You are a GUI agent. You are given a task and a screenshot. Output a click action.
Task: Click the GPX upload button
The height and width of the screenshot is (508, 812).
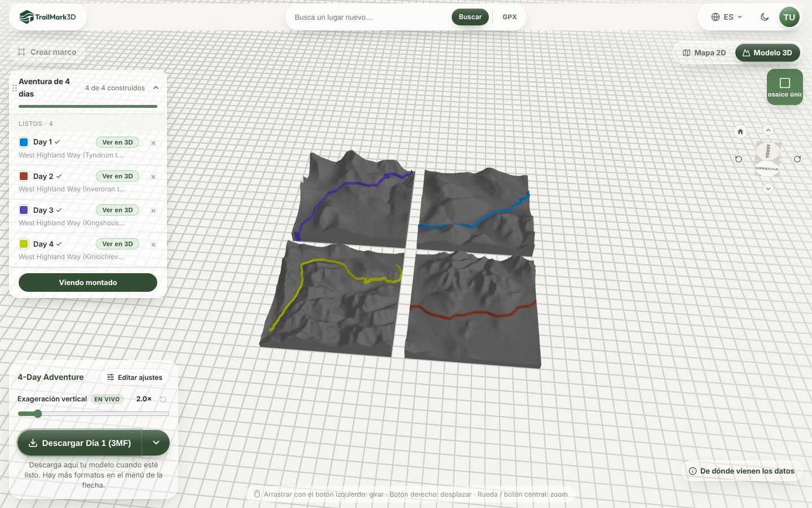tap(510, 17)
